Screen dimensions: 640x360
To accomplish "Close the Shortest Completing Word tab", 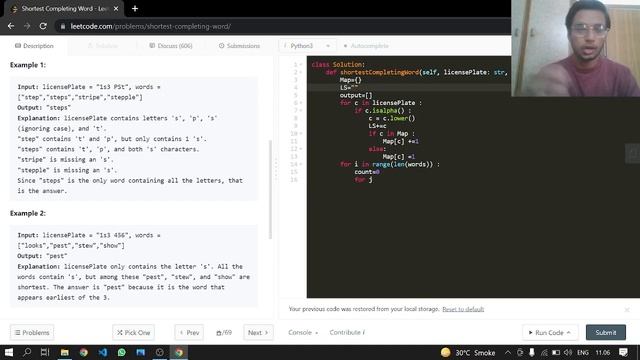I will pos(116,8).
